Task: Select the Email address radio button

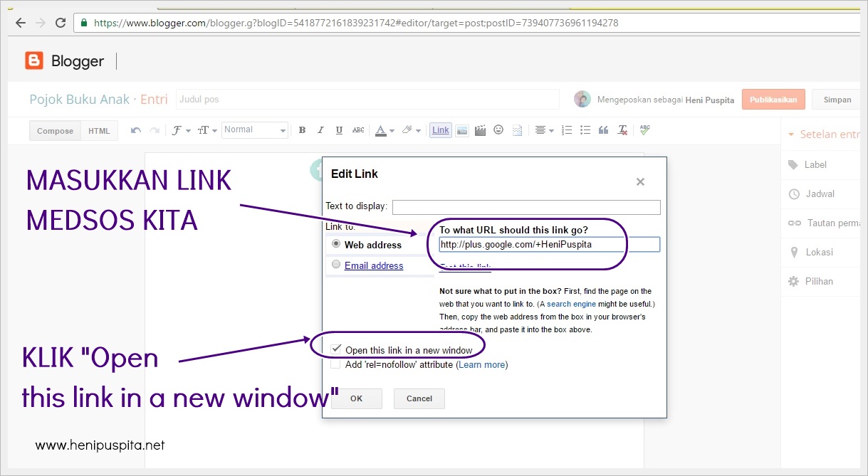Action: coord(336,264)
